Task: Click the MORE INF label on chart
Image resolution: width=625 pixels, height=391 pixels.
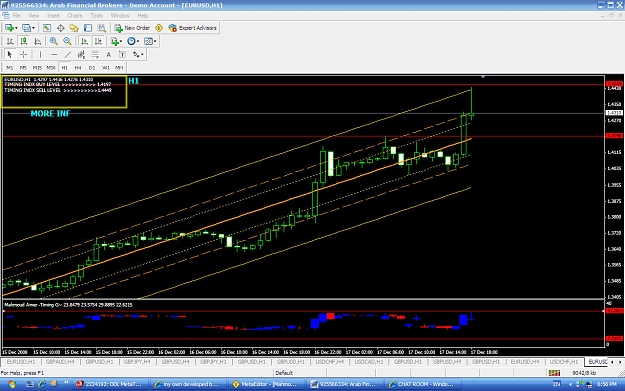Action: [x=50, y=114]
